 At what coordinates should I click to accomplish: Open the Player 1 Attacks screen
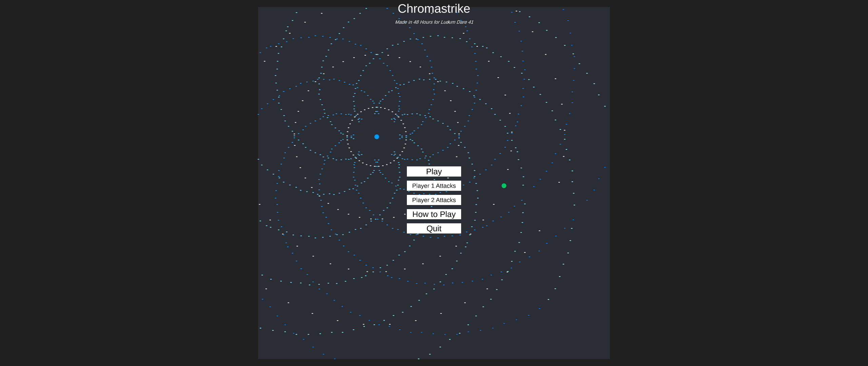(434, 186)
